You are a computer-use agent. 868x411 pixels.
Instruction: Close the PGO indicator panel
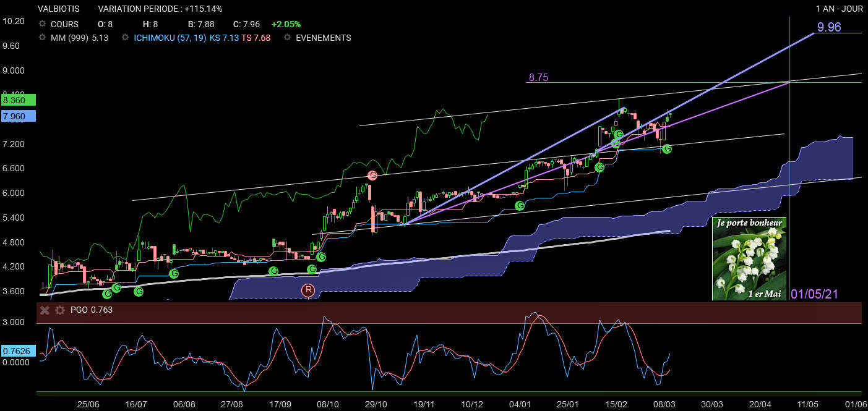tap(45, 310)
